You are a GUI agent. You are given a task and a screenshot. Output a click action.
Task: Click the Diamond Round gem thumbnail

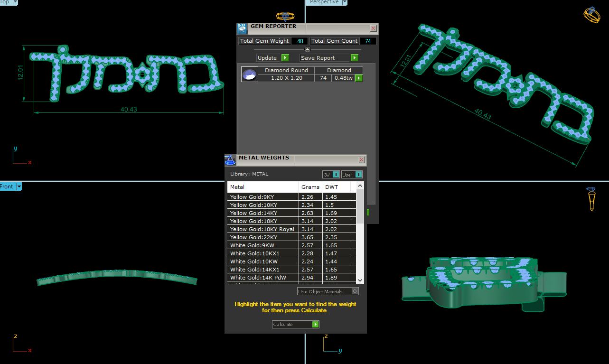coord(250,75)
